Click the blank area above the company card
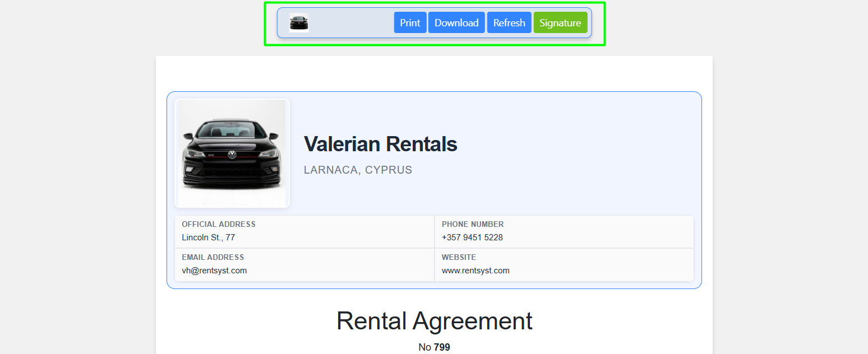Viewport: 868px width, 354px height. (434, 73)
